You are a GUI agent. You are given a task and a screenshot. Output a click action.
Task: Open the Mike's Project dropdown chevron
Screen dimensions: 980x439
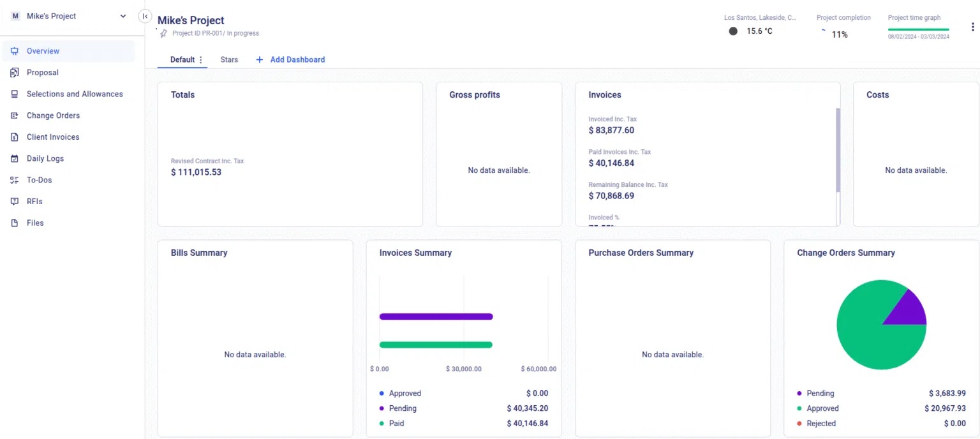pyautogui.click(x=123, y=17)
